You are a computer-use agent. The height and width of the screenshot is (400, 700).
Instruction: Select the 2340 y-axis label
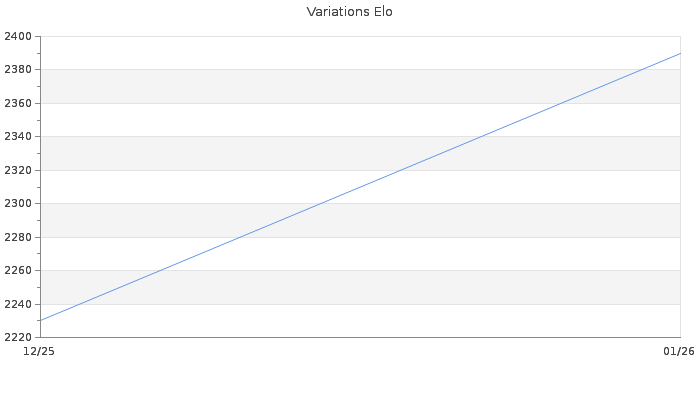tap(17, 137)
